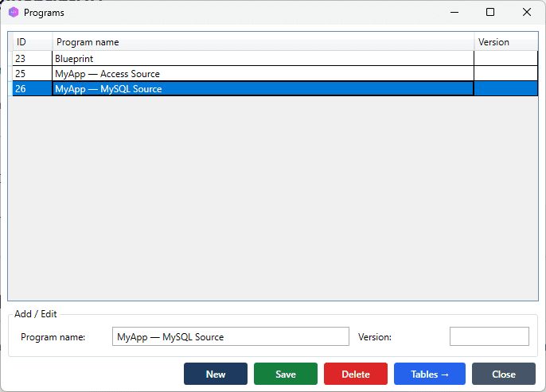
Task: Sort by the Version column header
Action: (x=506, y=42)
